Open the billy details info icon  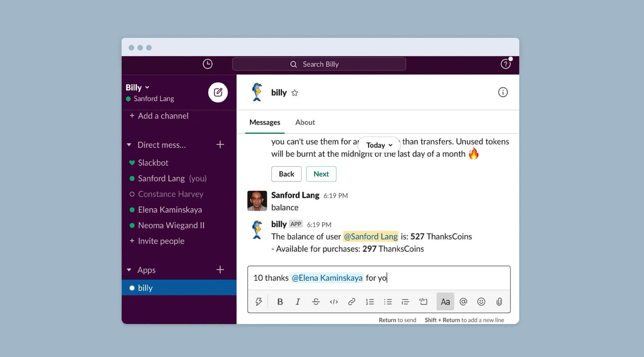click(x=503, y=93)
